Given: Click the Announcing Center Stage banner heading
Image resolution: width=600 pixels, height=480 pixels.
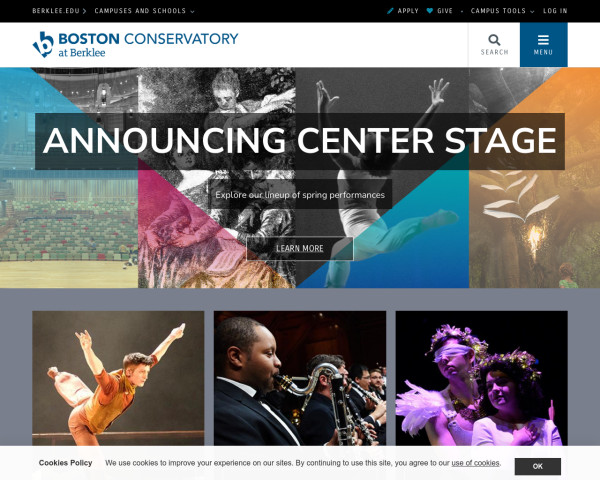Looking at the screenshot, I should [x=300, y=141].
